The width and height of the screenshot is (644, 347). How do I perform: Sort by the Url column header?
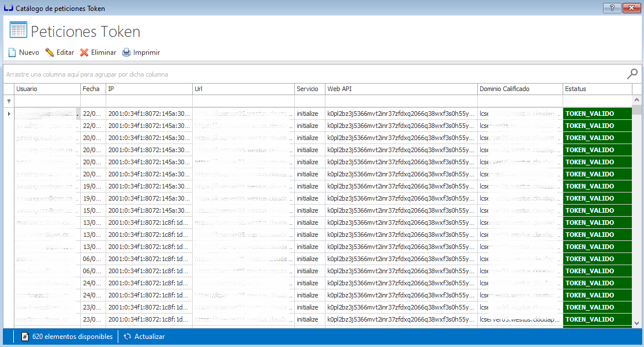tap(243, 89)
